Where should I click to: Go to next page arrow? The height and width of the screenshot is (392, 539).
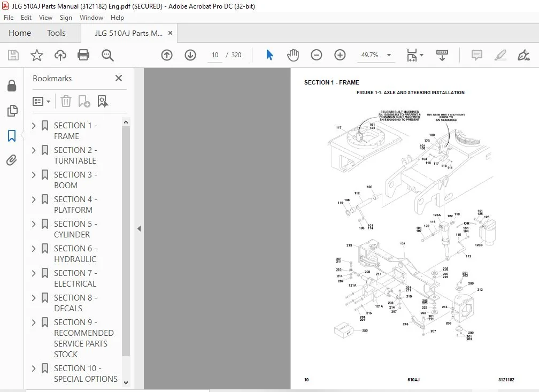click(x=190, y=55)
